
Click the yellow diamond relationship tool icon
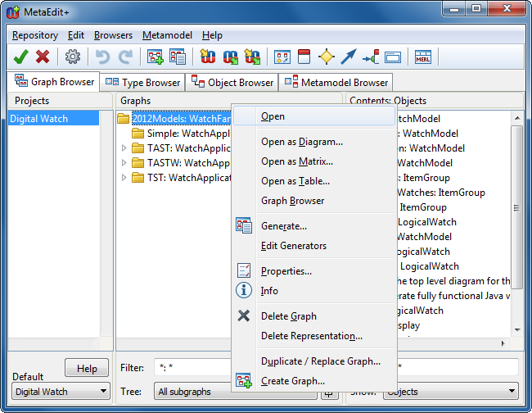pyautogui.click(x=327, y=57)
